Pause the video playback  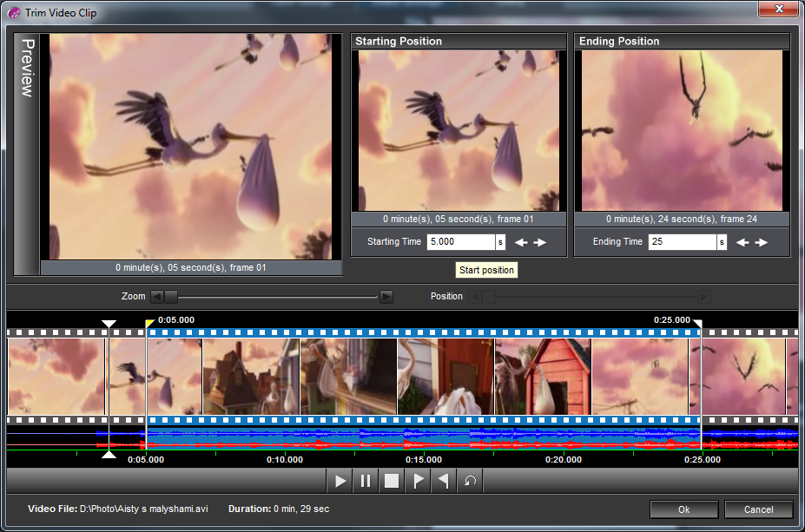366,481
